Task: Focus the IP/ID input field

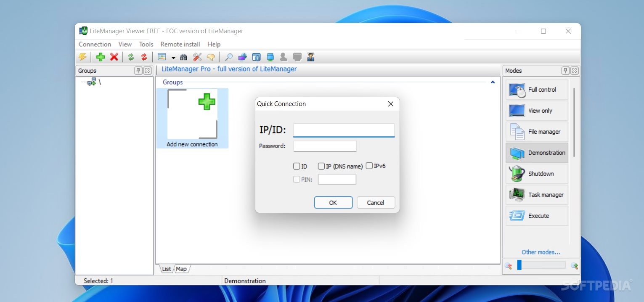Action: coord(344,130)
